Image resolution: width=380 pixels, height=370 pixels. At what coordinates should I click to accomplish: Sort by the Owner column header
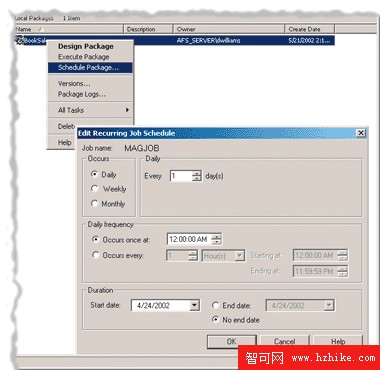point(229,29)
